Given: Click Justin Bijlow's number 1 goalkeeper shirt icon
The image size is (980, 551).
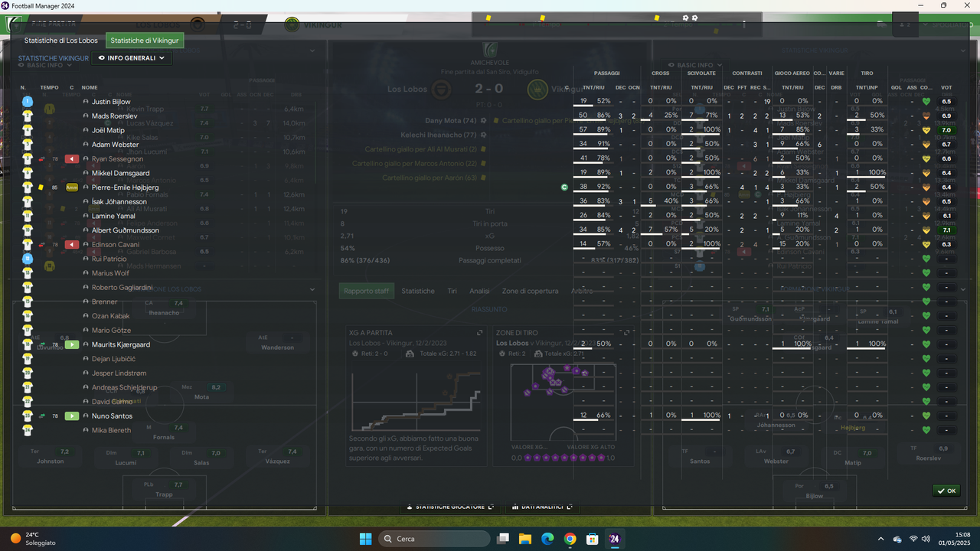Looking at the screenshot, I should coord(28,101).
